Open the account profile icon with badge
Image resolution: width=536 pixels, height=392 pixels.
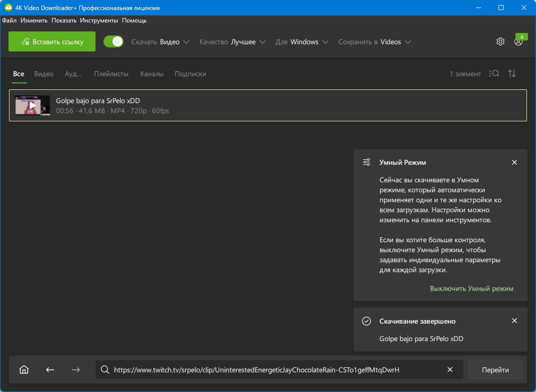(x=518, y=42)
